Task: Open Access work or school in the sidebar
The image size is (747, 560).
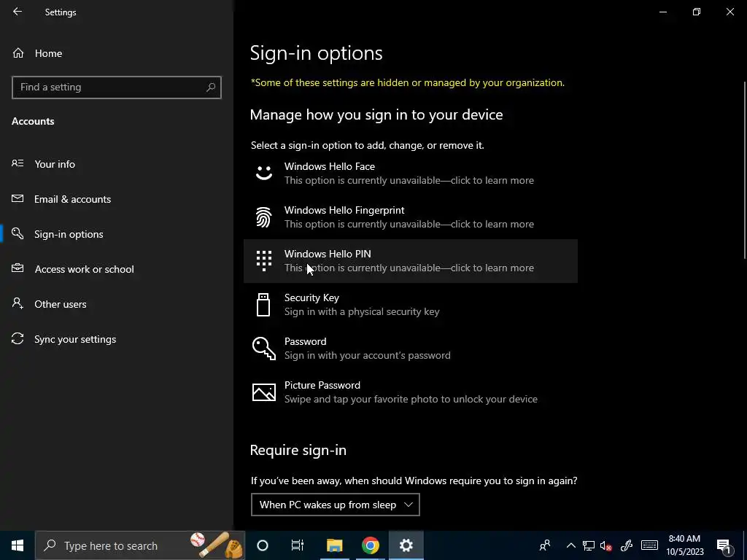Action: (x=117, y=269)
